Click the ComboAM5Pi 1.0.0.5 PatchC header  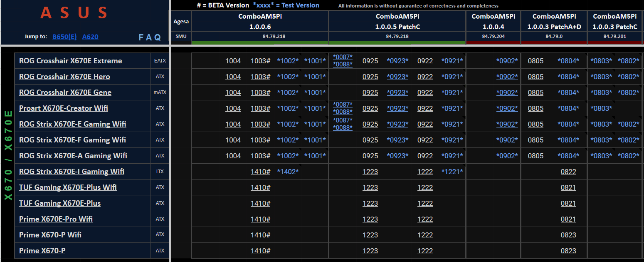[397, 21]
